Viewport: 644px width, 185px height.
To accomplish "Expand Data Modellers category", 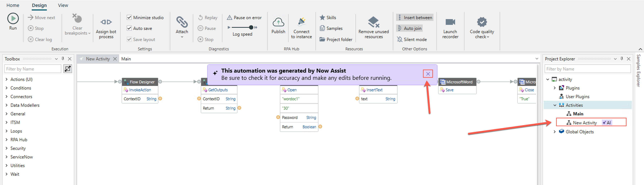I will (6, 105).
